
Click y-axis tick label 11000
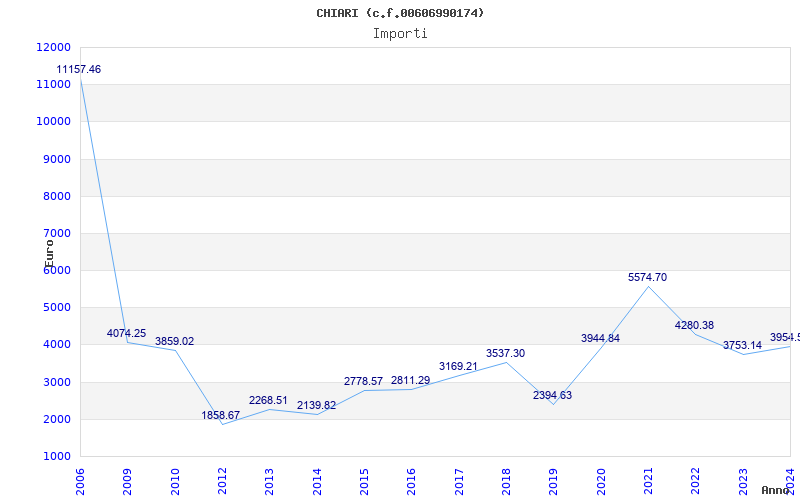coord(54,84)
